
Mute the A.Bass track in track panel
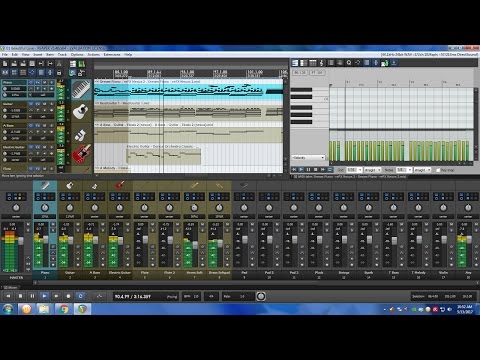pyautogui.click(x=45, y=126)
